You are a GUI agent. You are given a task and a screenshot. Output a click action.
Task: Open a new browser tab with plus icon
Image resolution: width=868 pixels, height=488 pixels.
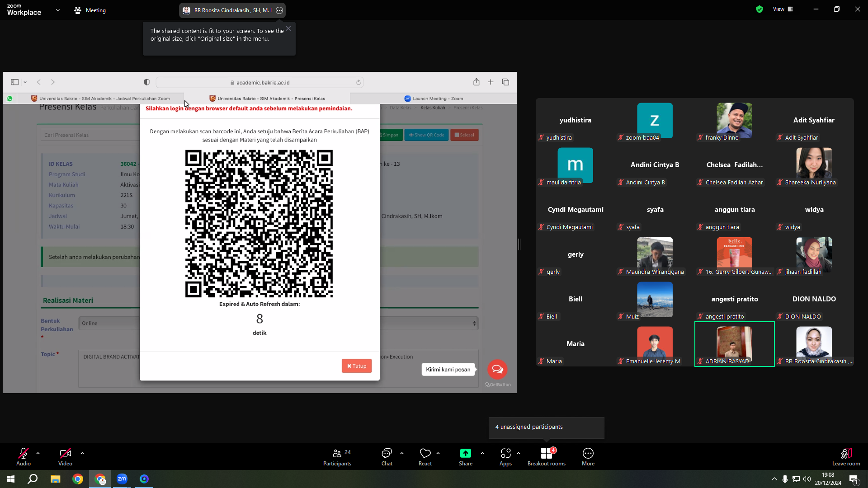point(491,82)
